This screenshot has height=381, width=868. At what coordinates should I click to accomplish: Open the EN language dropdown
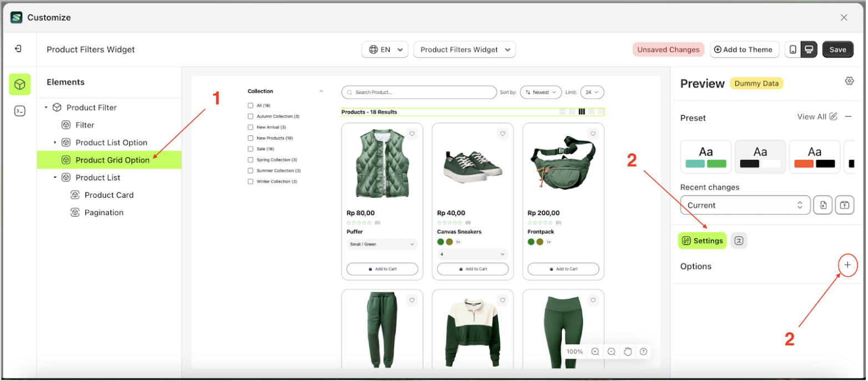tap(385, 49)
